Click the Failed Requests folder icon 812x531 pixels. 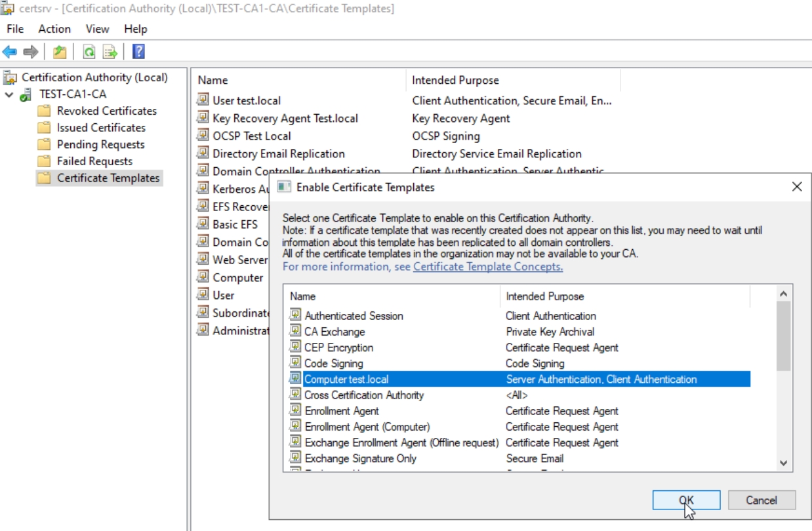point(44,161)
